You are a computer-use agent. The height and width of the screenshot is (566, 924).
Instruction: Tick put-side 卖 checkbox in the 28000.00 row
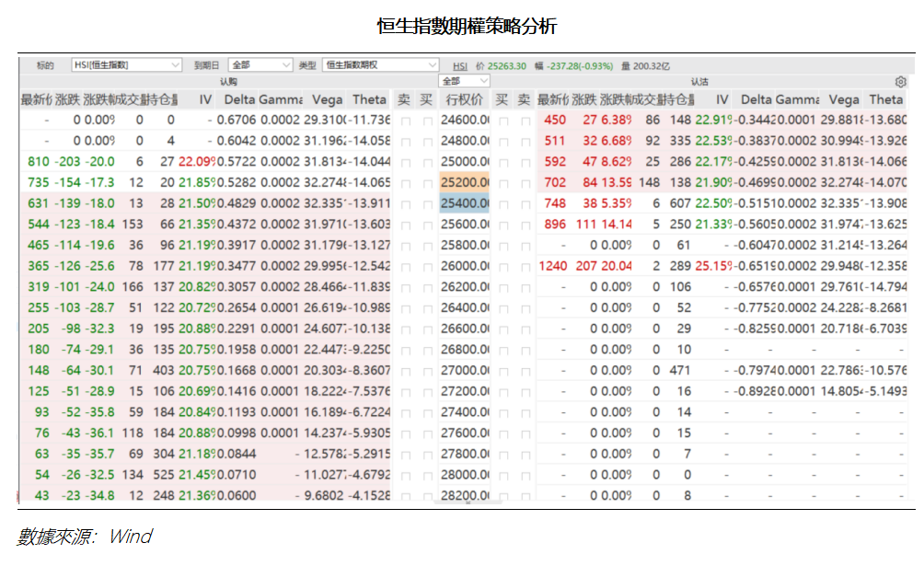[526, 476]
